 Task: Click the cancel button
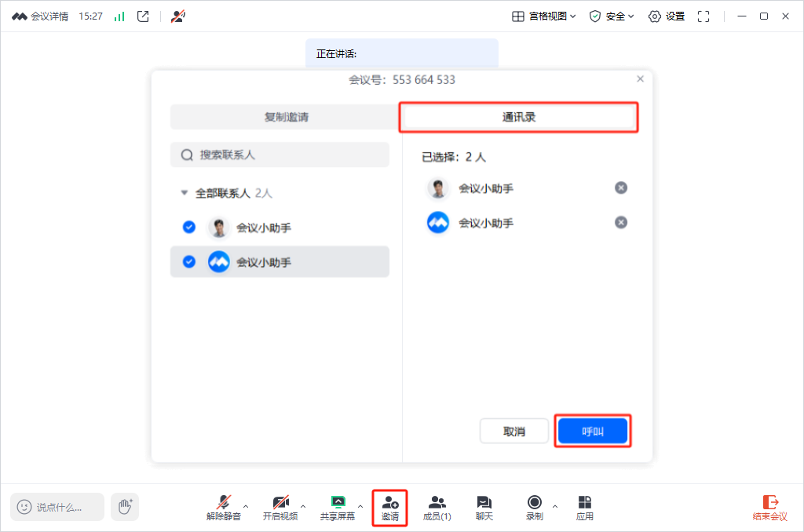click(x=514, y=432)
